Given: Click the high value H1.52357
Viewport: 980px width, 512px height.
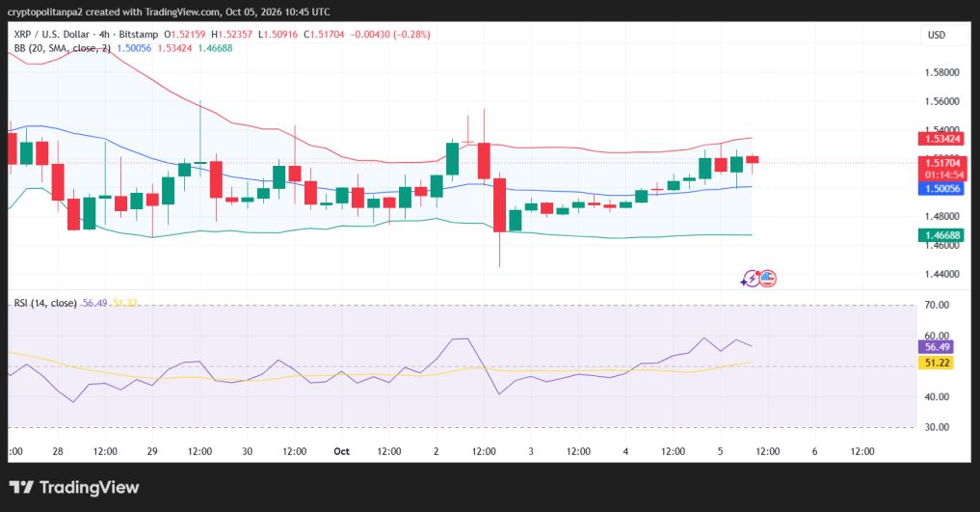Looking at the screenshot, I should click(232, 35).
